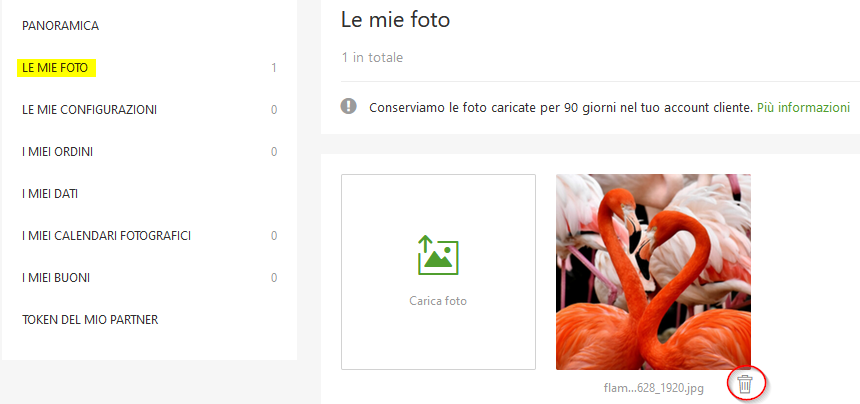The height and width of the screenshot is (404, 860).
Task: Click the 90 giorni retention notice text
Action: 561,107
